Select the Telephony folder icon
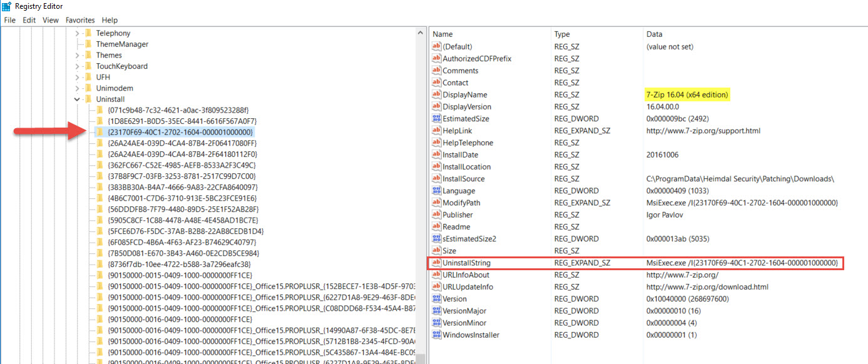The width and height of the screenshot is (868, 364). (x=88, y=33)
